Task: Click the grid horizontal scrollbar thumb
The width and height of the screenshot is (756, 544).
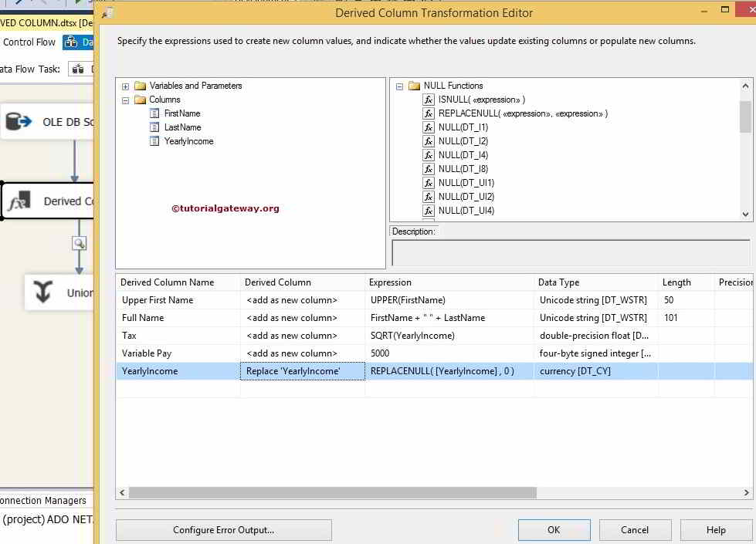Action: [x=333, y=493]
